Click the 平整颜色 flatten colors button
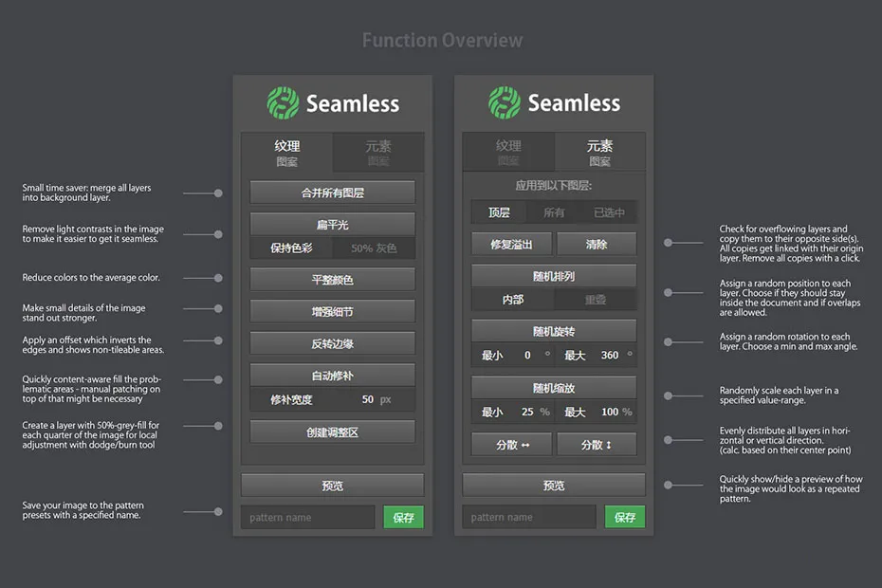The image size is (882, 588). 333,280
